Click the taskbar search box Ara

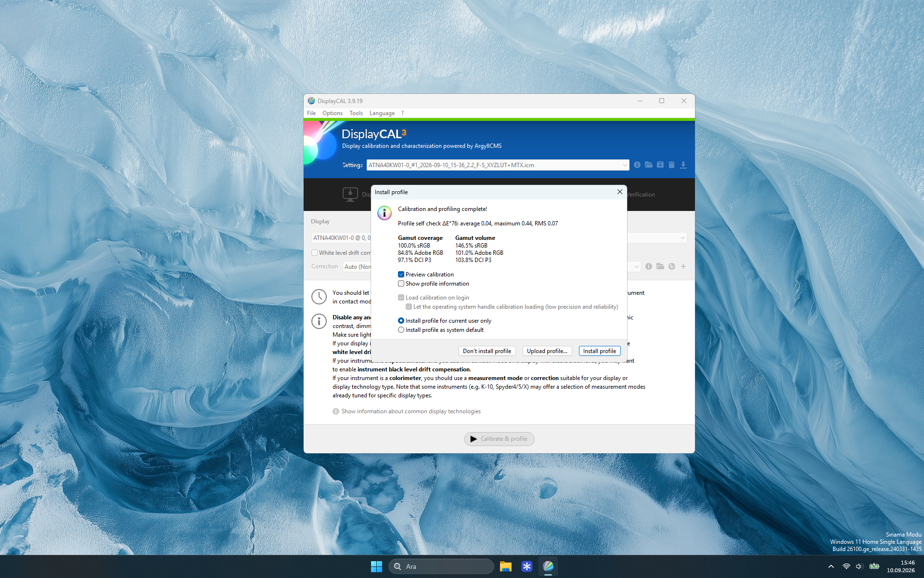(x=441, y=566)
